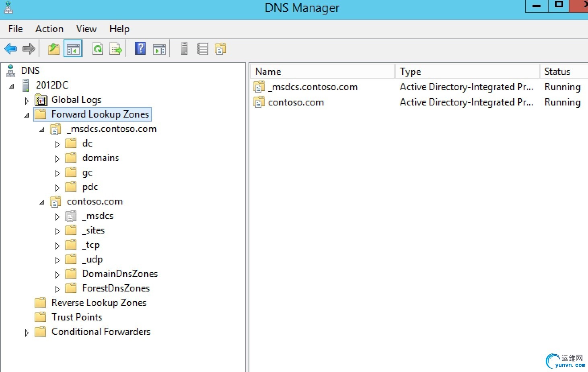Open the Help menu
Viewport: 588px width, 372px height.
[119, 29]
